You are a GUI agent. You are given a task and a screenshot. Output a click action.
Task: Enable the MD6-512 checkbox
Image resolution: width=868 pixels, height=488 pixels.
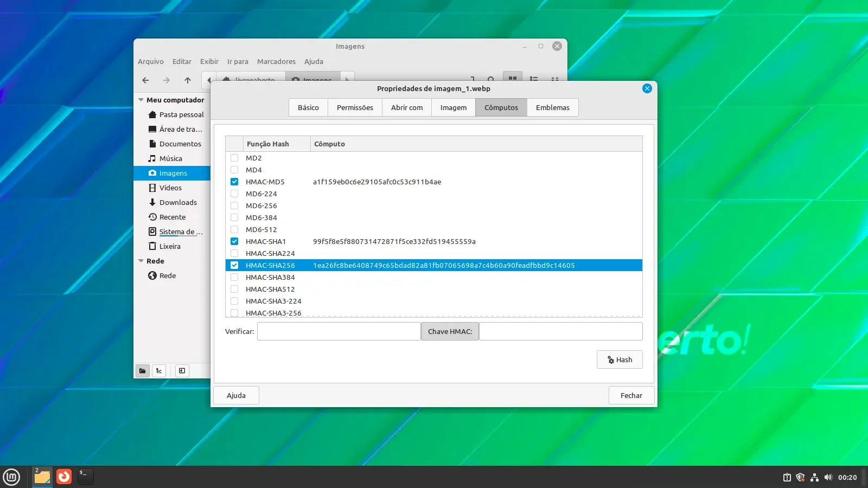[234, 229]
